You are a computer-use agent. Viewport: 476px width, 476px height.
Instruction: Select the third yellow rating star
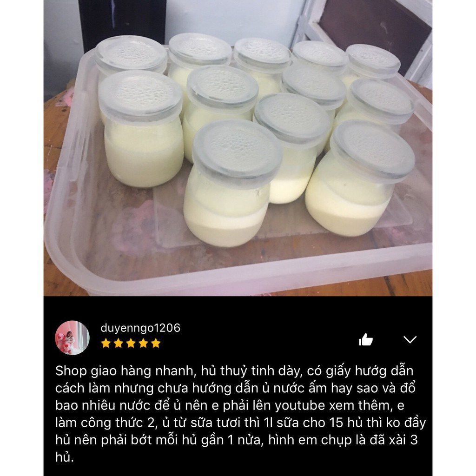click(131, 344)
